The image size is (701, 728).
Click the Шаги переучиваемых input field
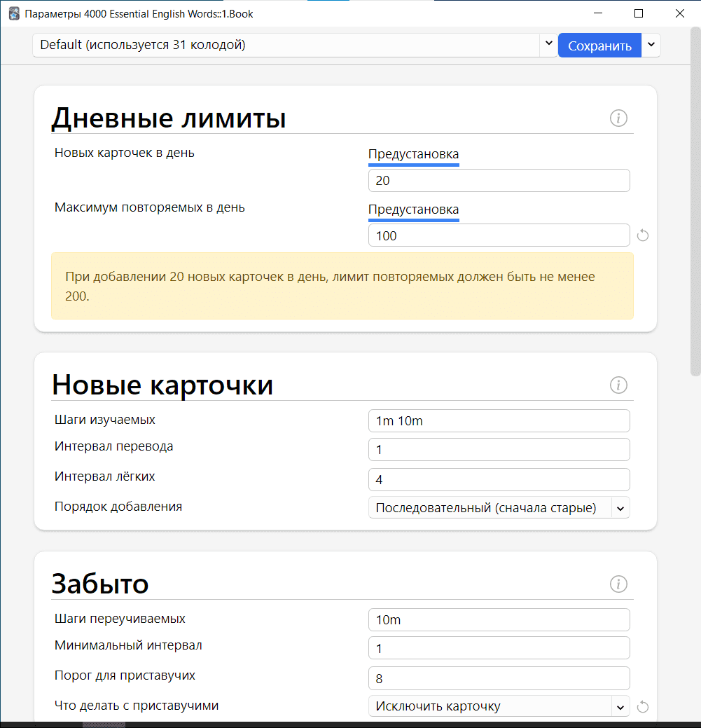click(499, 620)
